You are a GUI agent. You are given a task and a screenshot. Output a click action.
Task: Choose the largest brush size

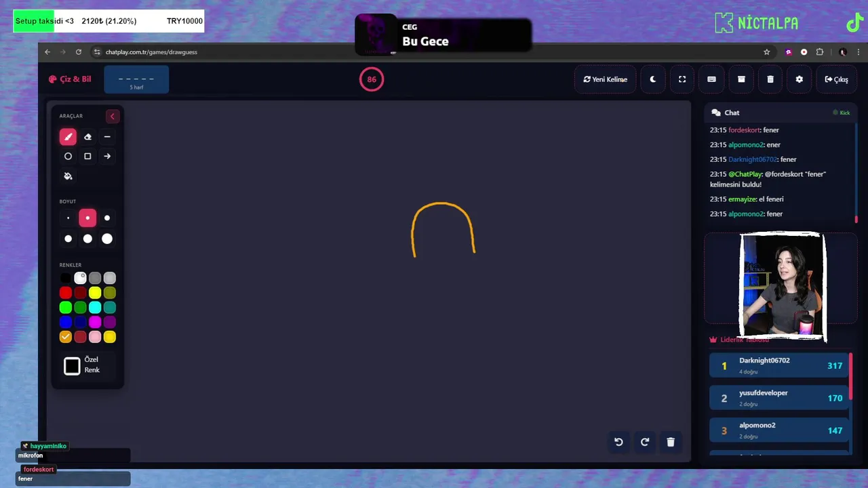[107, 239]
